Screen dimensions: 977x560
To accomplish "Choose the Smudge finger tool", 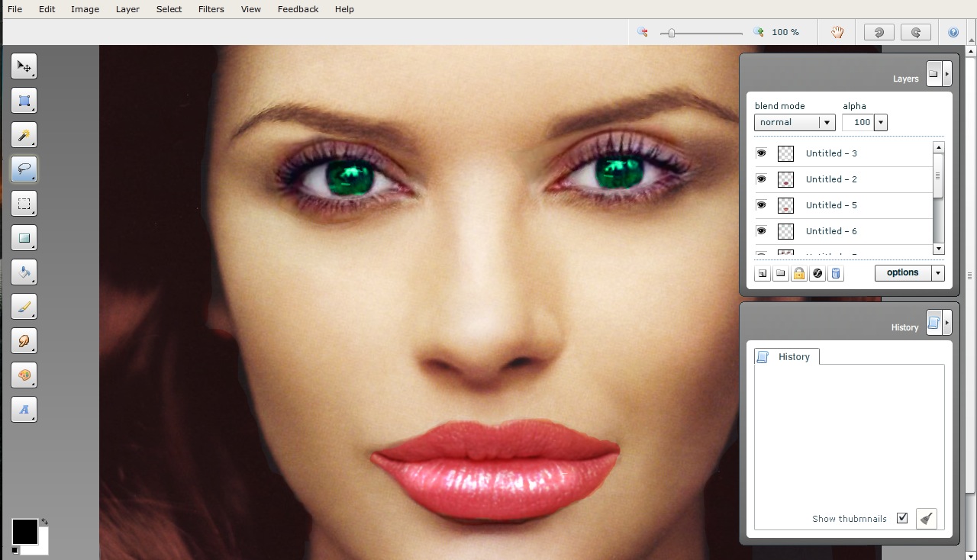I will coord(24,341).
